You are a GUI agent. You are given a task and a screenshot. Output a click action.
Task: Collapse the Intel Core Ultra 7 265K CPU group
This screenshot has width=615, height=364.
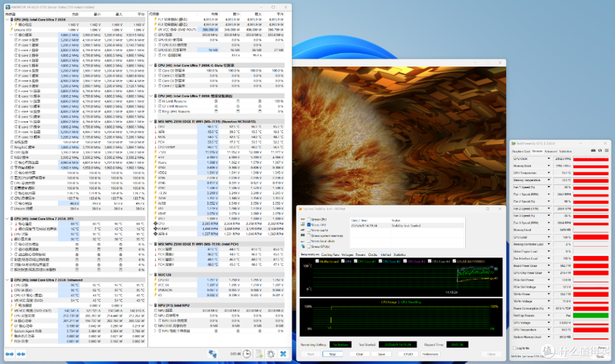click(x=7, y=19)
